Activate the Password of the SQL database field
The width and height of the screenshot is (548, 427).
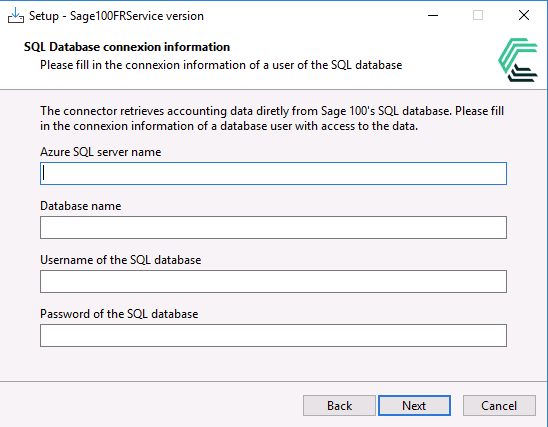(x=273, y=335)
